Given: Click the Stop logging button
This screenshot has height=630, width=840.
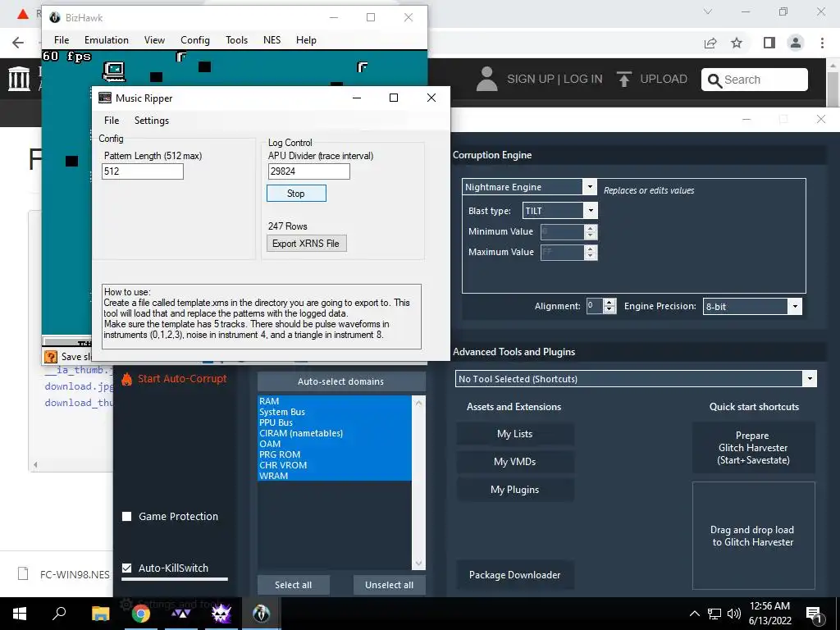Looking at the screenshot, I should (x=296, y=194).
